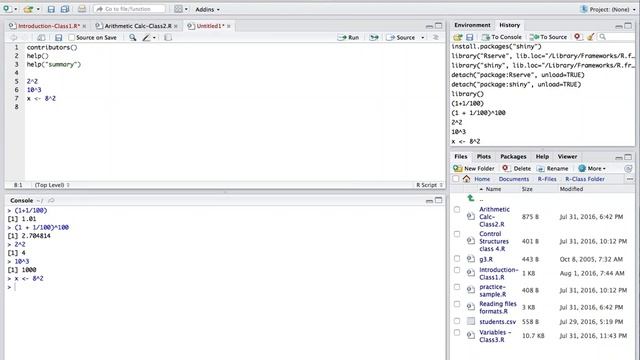Toggle document outline icon in editor
The height and width of the screenshot is (360, 640).
tap(436, 37)
